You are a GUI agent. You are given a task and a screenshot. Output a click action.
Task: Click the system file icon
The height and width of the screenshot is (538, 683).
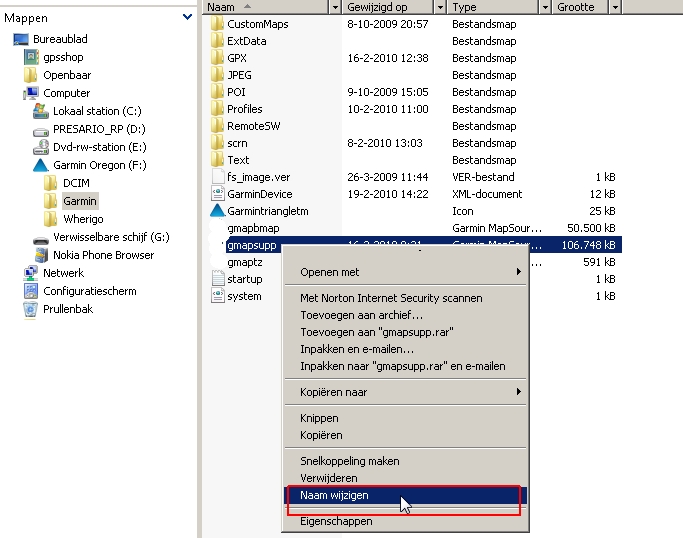pos(217,296)
